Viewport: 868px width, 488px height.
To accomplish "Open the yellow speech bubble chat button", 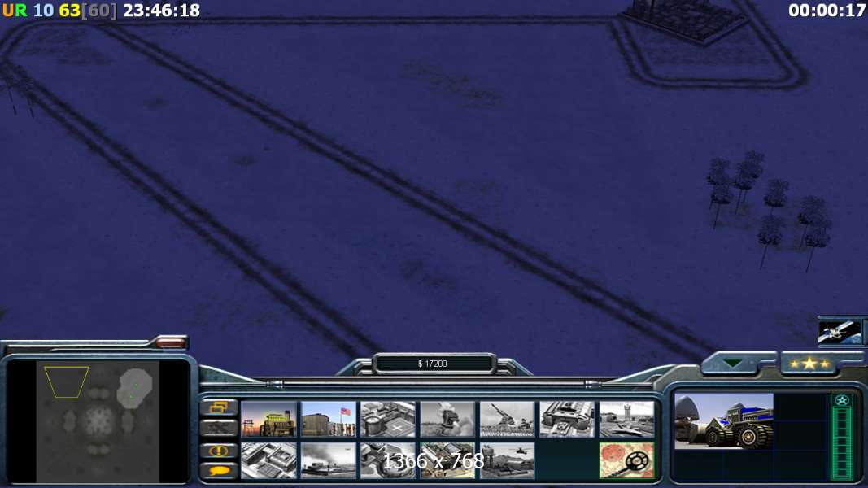I will click(219, 471).
